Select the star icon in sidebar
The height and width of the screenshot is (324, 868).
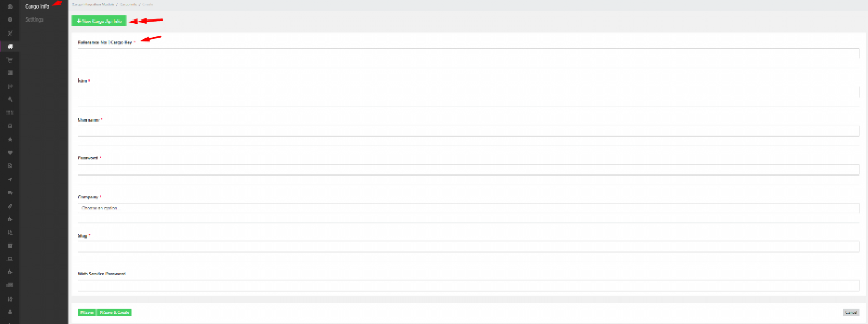click(10, 139)
